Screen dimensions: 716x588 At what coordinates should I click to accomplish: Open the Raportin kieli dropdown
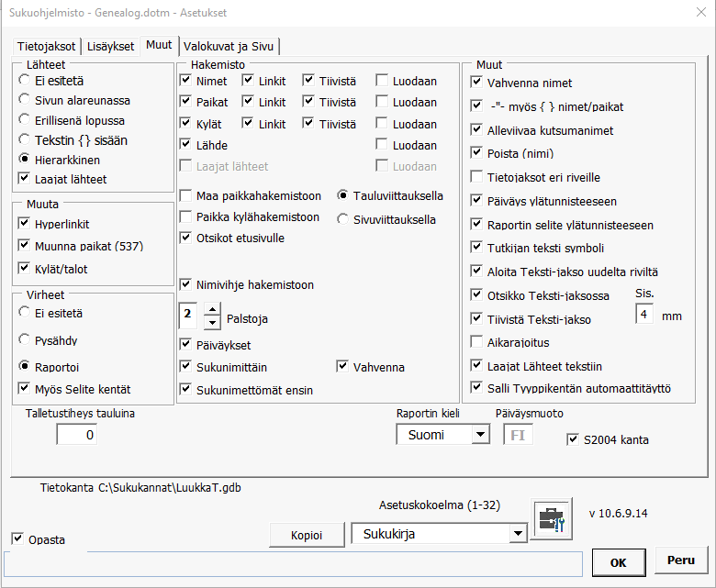pyautogui.click(x=479, y=435)
